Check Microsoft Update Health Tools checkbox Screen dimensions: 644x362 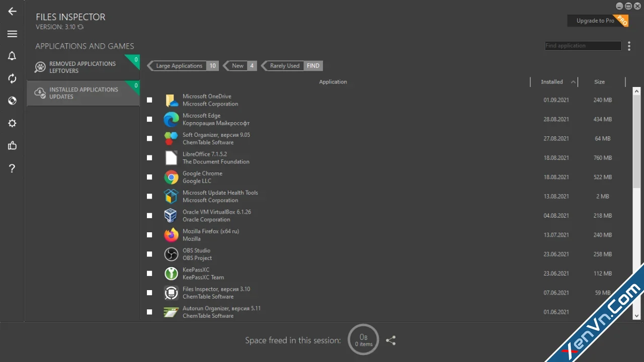coord(149,196)
